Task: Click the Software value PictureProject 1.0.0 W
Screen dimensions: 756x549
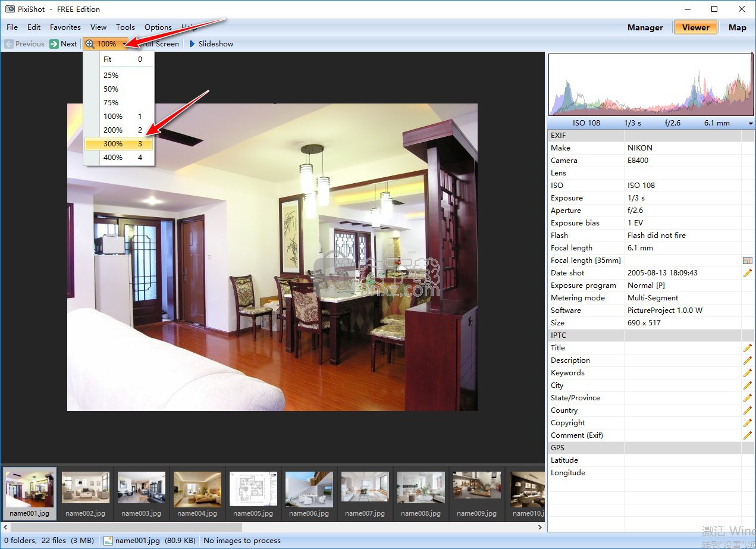Action: 665,310
